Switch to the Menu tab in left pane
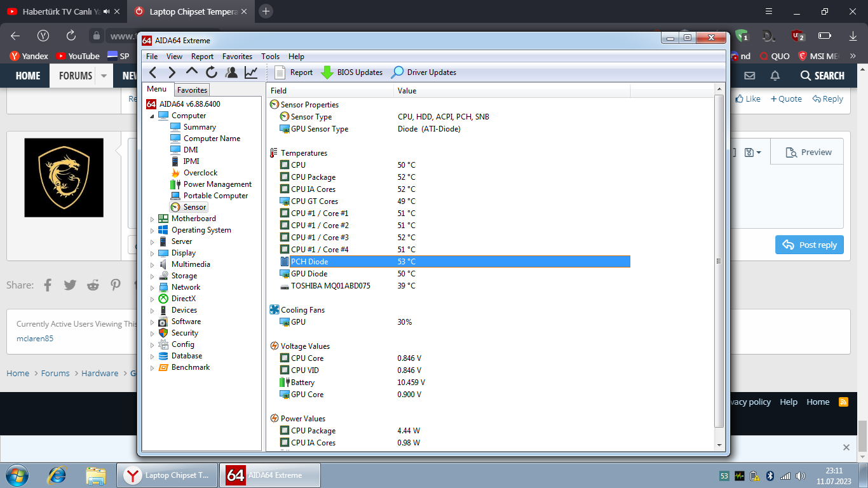 pyautogui.click(x=156, y=89)
